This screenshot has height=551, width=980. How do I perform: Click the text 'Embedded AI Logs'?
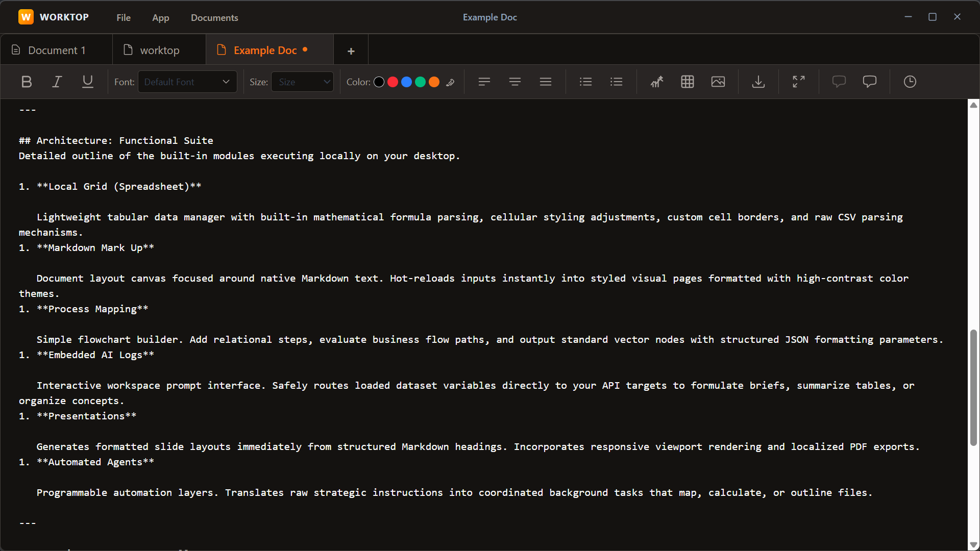[x=95, y=355]
